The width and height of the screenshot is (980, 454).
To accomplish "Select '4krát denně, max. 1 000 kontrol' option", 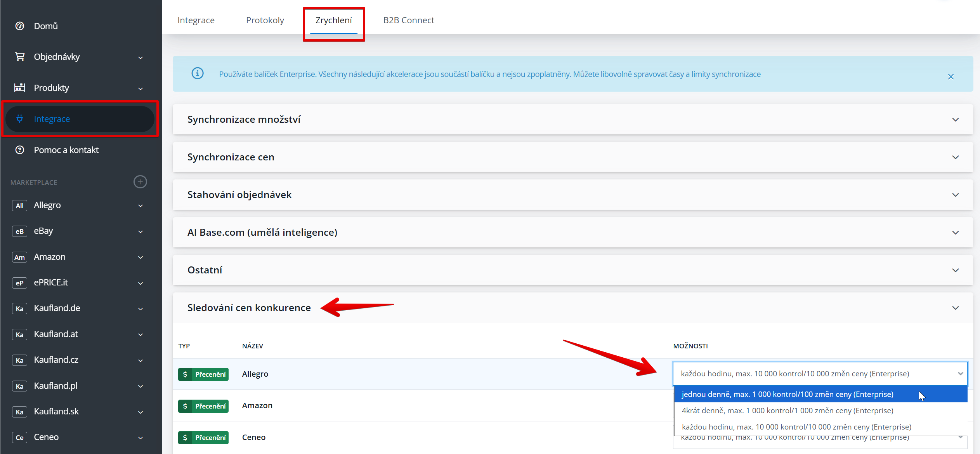I will click(820, 411).
